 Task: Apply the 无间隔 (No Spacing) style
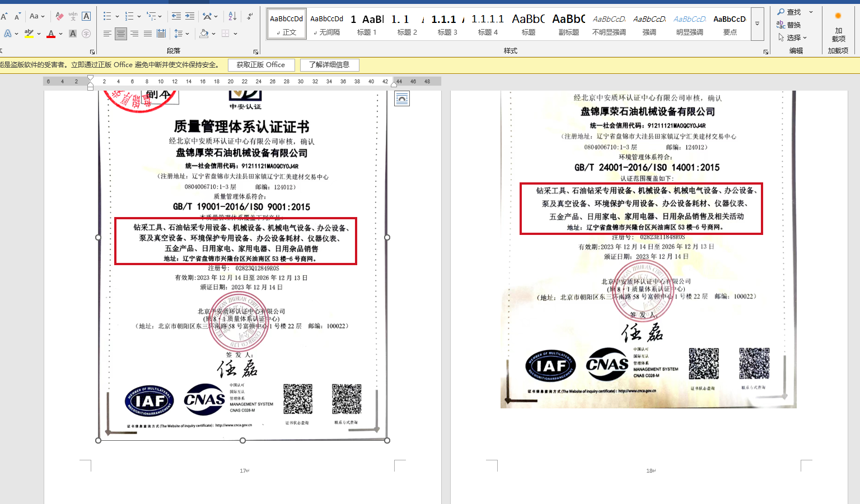(327, 24)
